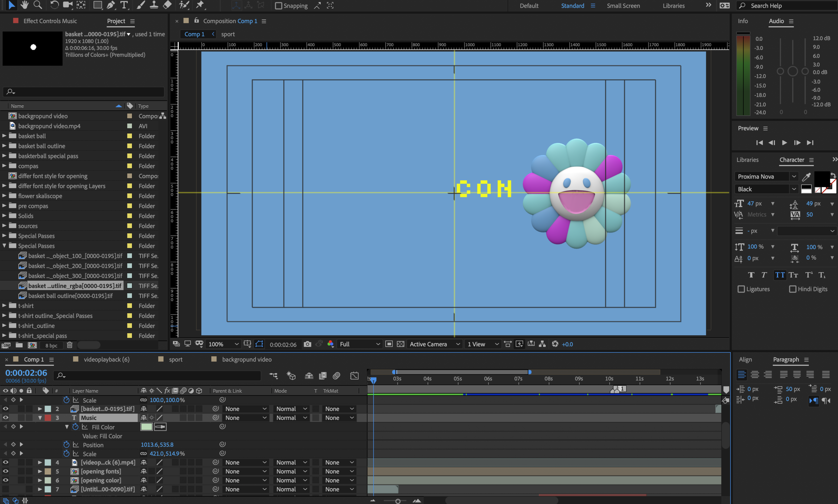
Task: Toggle Faux Bold text style
Action: [x=751, y=275]
